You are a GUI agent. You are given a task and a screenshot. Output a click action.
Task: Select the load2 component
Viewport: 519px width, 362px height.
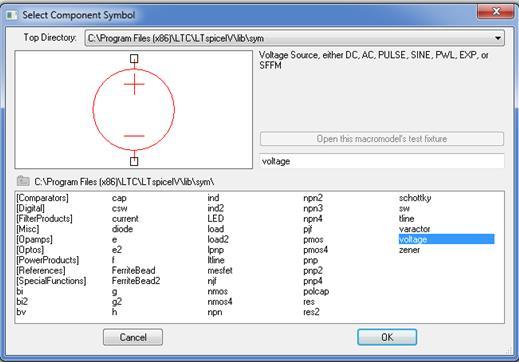218,239
